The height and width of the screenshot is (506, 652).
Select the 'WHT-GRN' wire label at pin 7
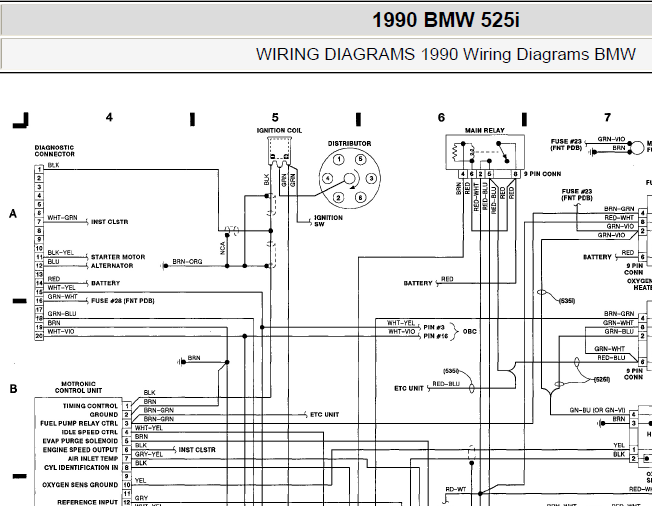(x=62, y=218)
